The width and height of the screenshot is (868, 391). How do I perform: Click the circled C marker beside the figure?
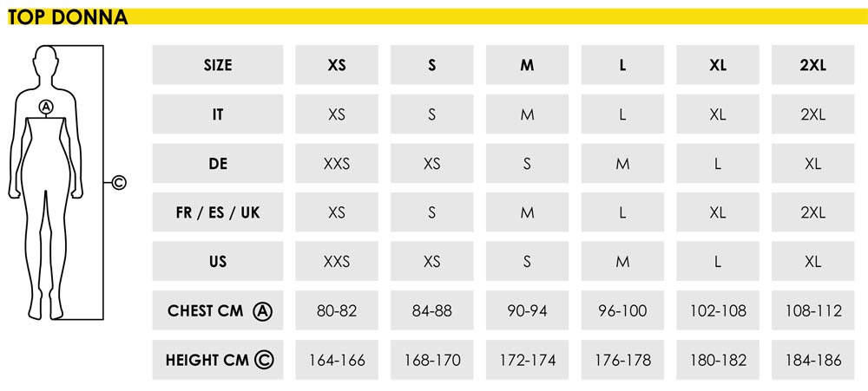pos(119,182)
